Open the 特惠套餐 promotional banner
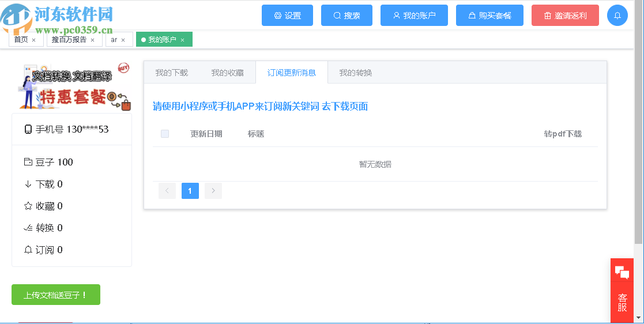Image resolution: width=644 pixels, height=324 pixels. [x=74, y=86]
